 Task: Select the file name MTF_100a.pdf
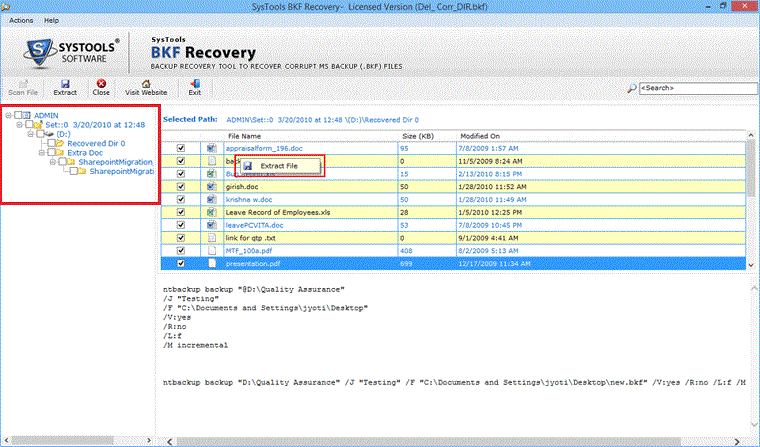coord(249,251)
